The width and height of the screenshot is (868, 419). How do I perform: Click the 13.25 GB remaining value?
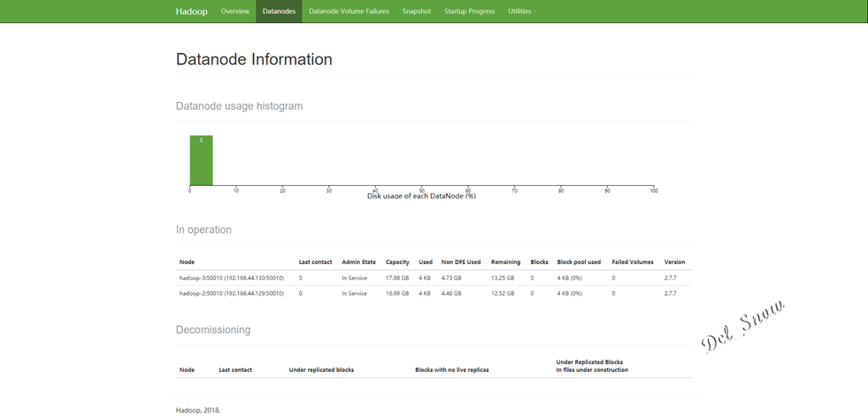(x=503, y=277)
